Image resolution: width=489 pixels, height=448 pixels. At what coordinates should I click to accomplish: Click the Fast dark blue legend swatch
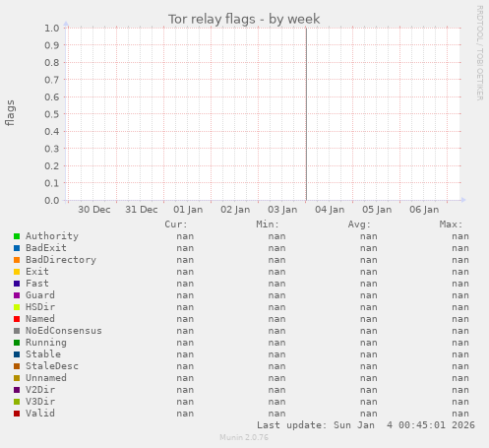pos(17,284)
